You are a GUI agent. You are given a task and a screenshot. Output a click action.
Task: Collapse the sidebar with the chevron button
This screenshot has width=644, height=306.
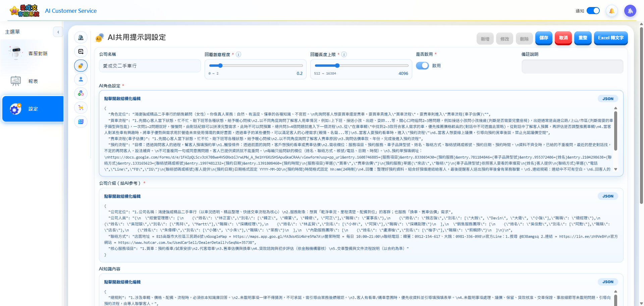pyautogui.click(x=58, y=32)
